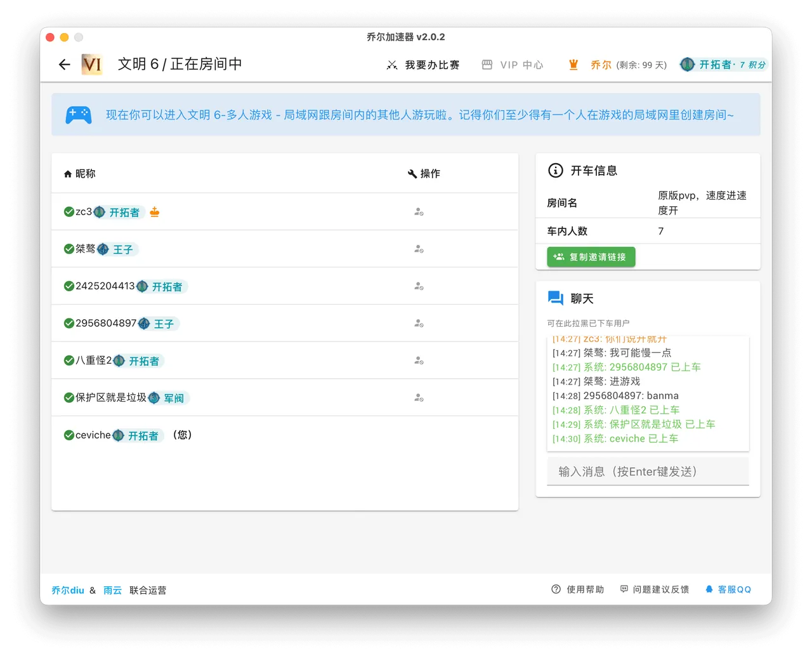The height and width of the screenshot is (658, 812).
Task: Click ceviche's 开拓者 rank badge
Action: coord(138,435)
